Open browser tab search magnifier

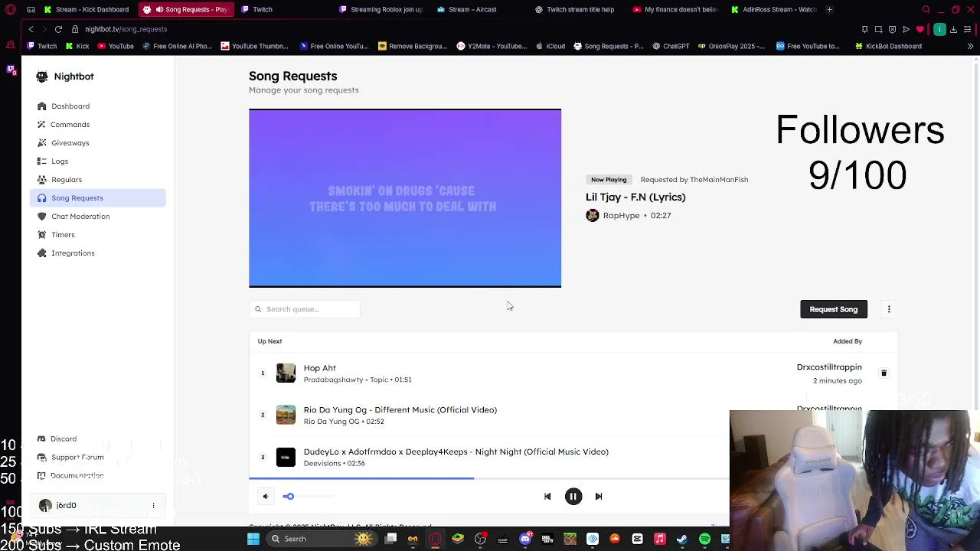click(926, 9)
